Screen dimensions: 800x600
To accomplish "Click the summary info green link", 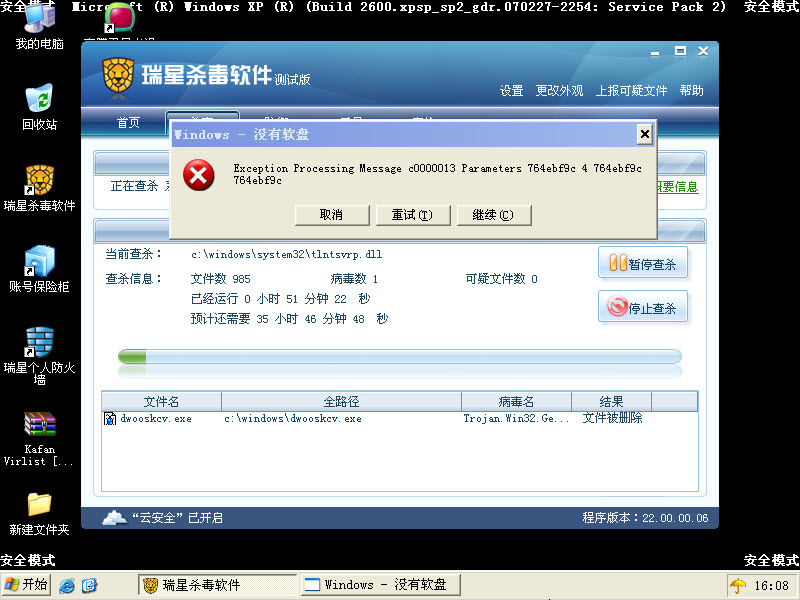I will [678, 187].
